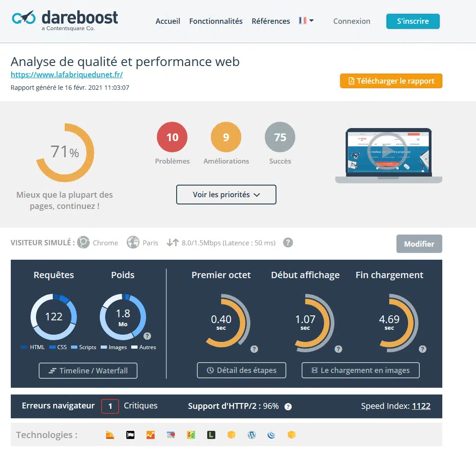
Task: Click the Speed Index 1122 link
Action: click(x=421, y=406)
